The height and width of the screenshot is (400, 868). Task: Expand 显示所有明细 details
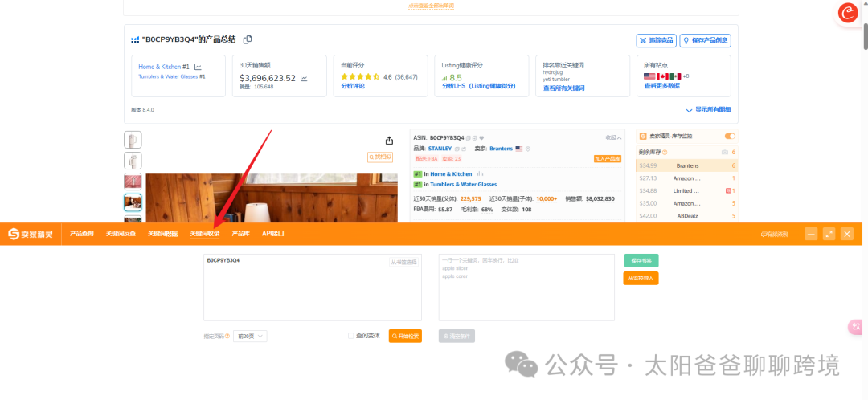pos(709,109)
